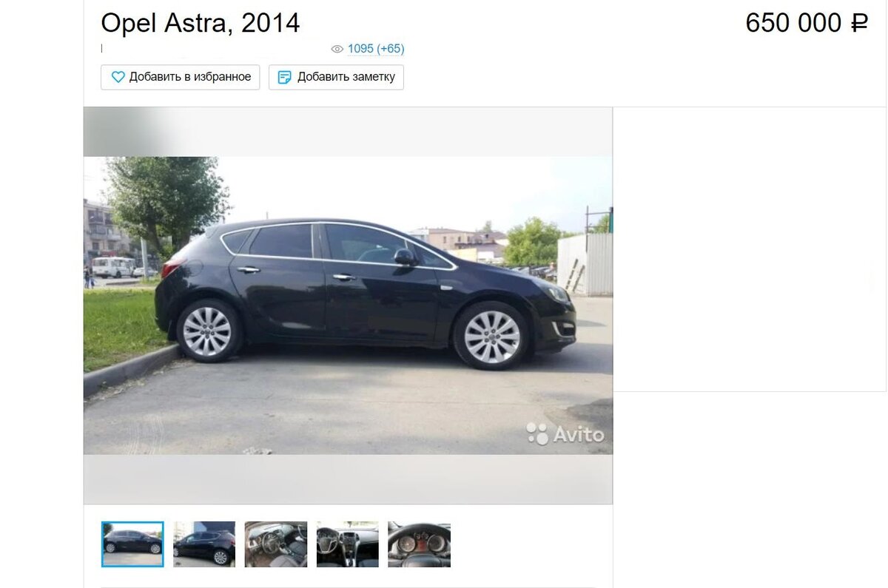This screenshot has width=888, height=588.
Task: Click the gray band above the car photo
Action: tap(348, 132)
